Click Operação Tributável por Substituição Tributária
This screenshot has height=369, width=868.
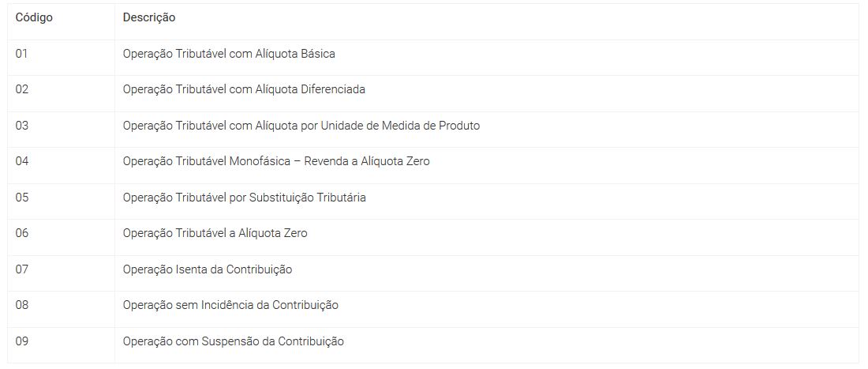click(244, 198)
